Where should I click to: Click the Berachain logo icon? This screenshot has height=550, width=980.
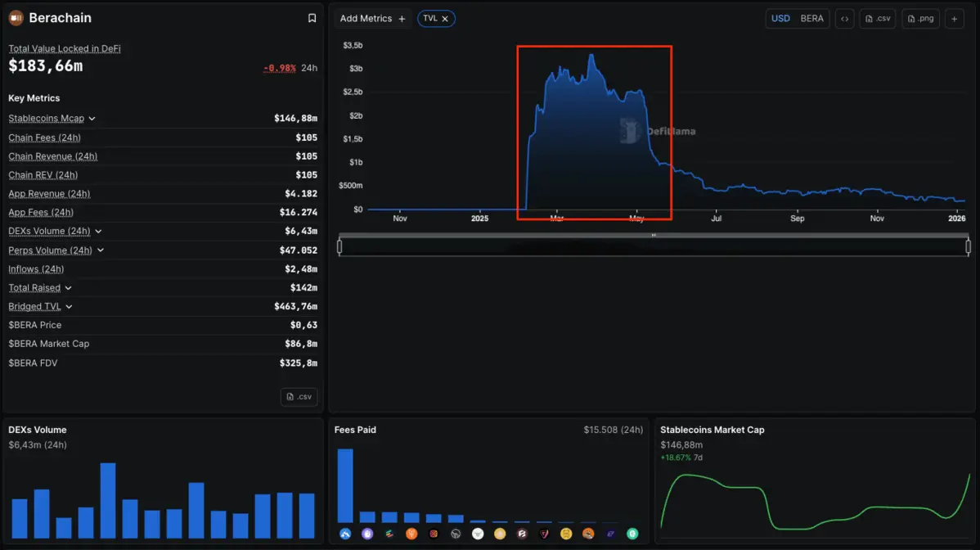(16, 18)
